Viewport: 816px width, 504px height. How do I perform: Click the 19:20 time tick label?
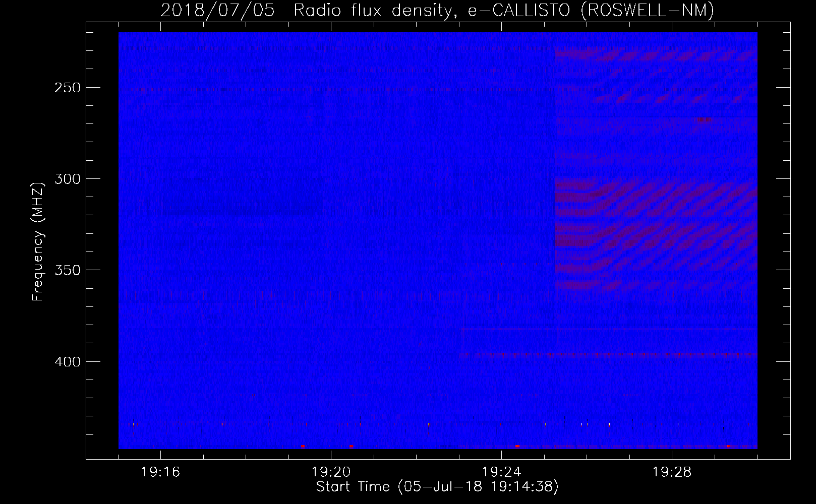331,472
